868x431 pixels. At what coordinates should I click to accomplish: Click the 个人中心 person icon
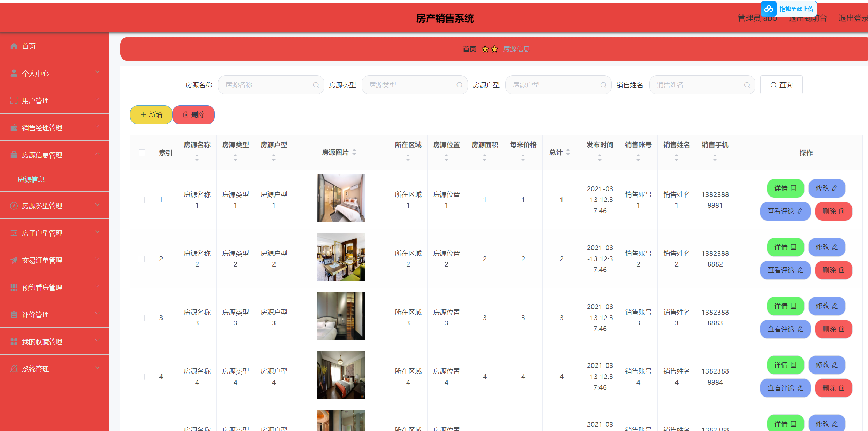pos(14,73)
